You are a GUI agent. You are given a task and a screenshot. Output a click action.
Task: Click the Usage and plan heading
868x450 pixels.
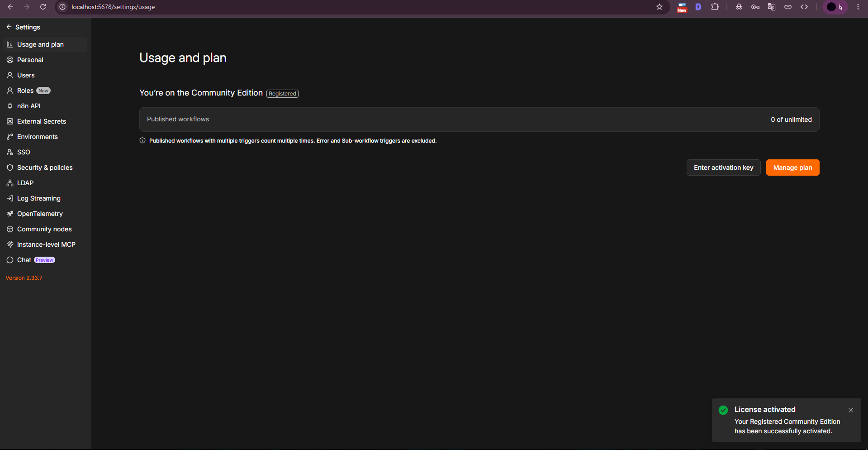pyautogui.click(x=183, y=58)
